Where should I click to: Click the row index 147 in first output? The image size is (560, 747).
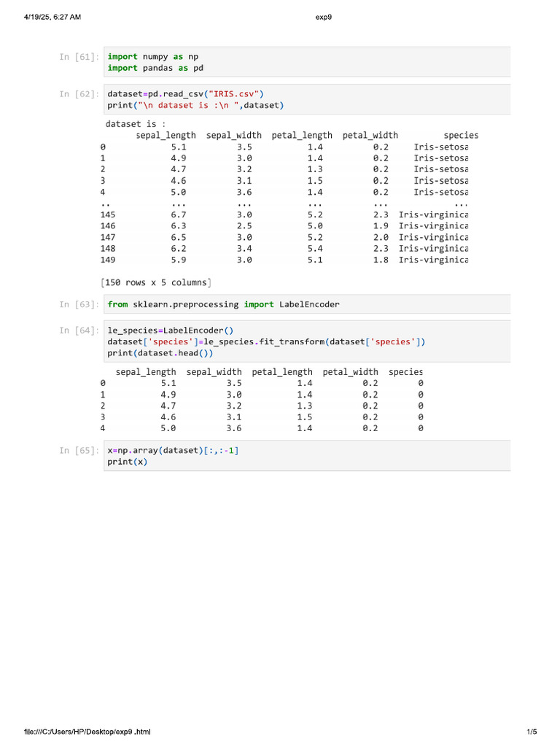[x=108, y=237]
